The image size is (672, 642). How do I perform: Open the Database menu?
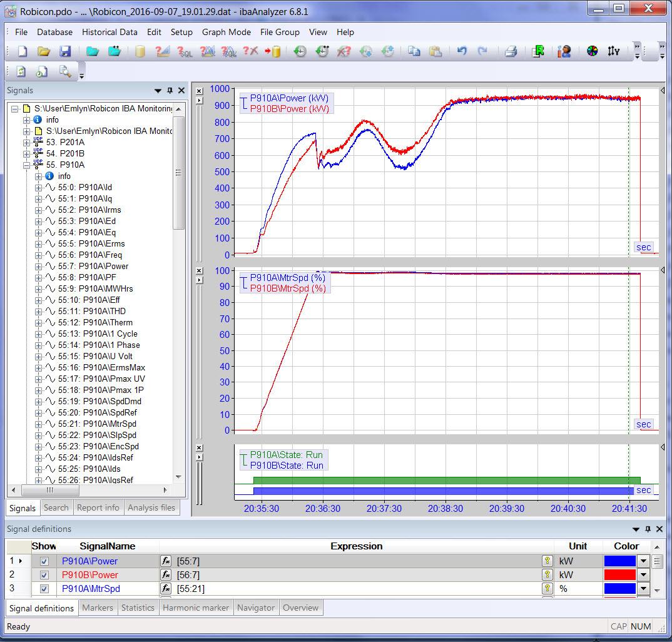pyautogui.click(x=54, y=32)
